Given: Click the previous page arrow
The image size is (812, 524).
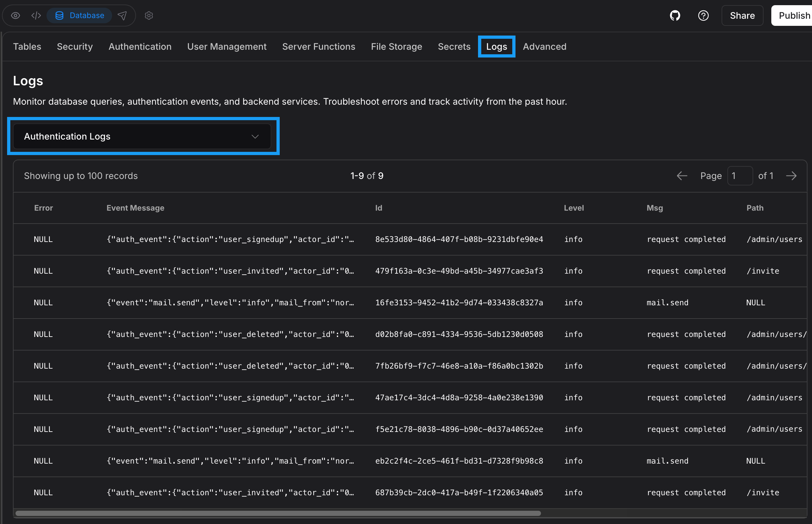Looking at the screenshot, I should tap(682, 176).
